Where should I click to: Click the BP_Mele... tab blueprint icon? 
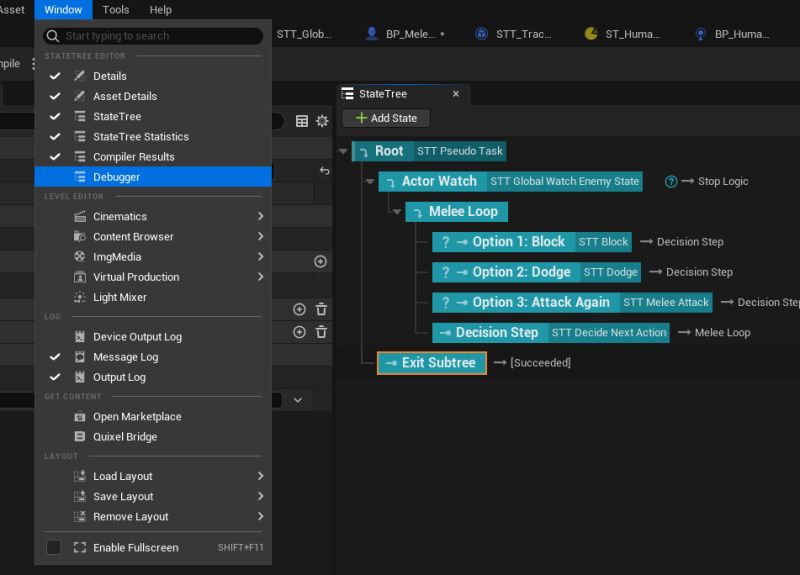372,34
